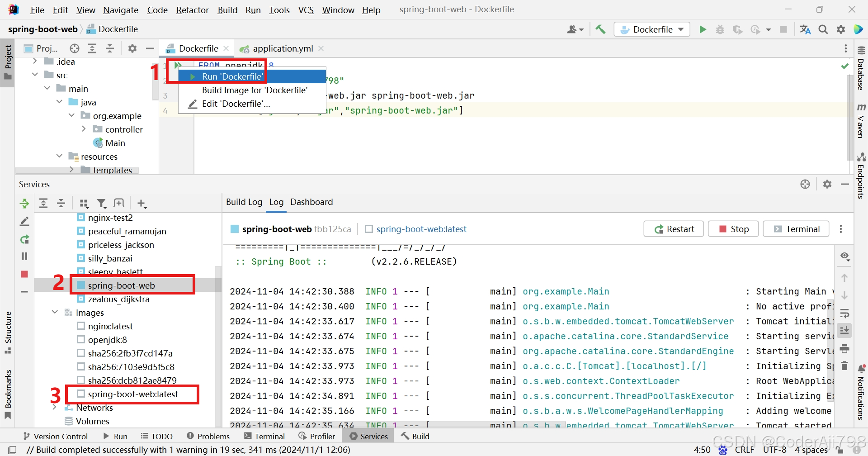Image resolution: width=868 pixels, height=456 pixels.
Task: Open Search Everywhere magnifier icon
Action: 823,29
